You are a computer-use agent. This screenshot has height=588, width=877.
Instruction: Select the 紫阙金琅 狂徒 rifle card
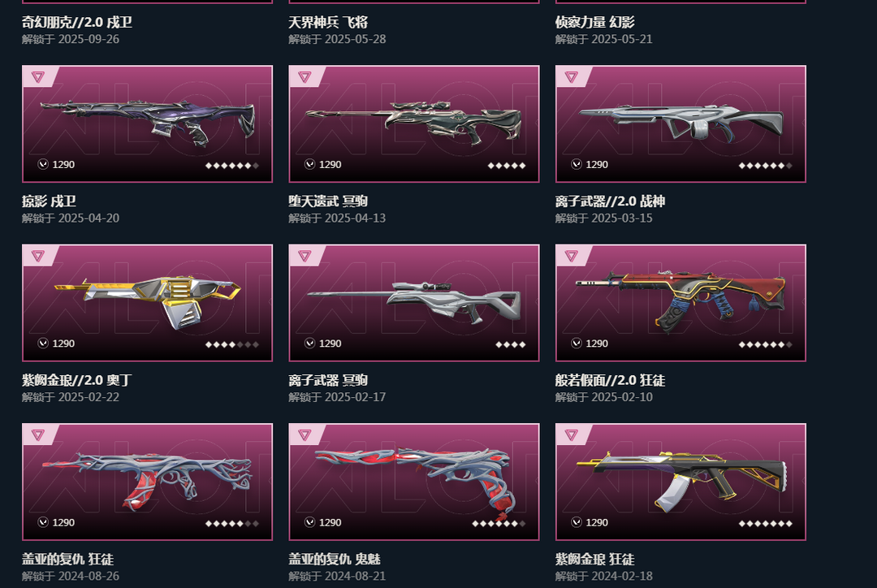pyautogui.click(x=680, y=482)
